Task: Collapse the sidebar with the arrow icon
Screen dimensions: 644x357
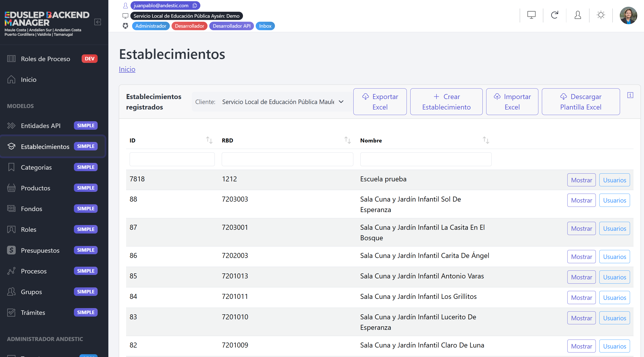Action: point(97,22)
